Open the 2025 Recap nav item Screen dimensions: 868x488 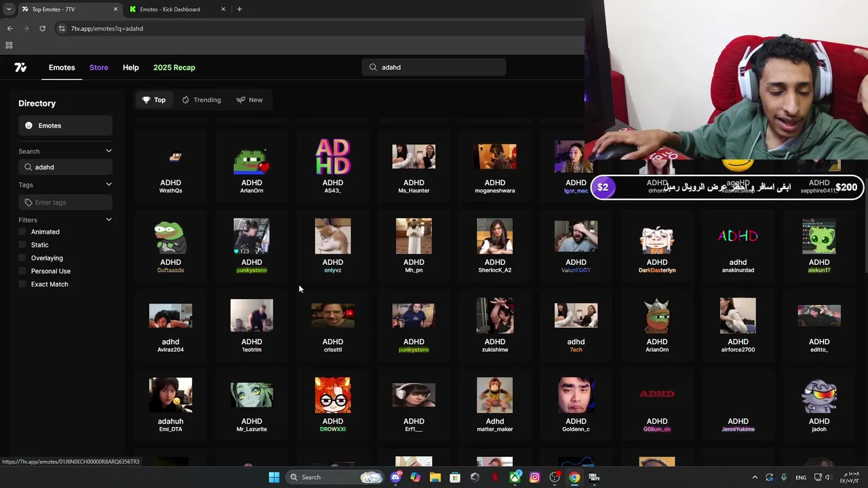point(174,67)
